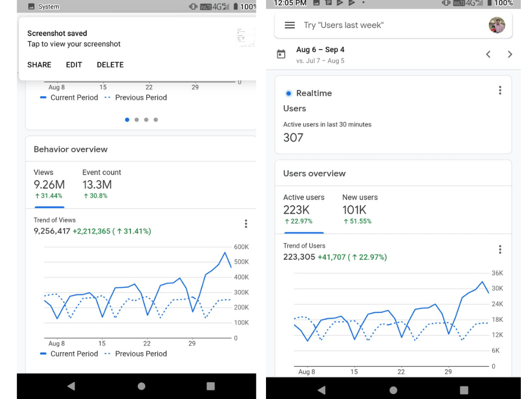532x399 pixels.
Task: Open Trend of Views three-dot menu
Action: click(246, 223)
